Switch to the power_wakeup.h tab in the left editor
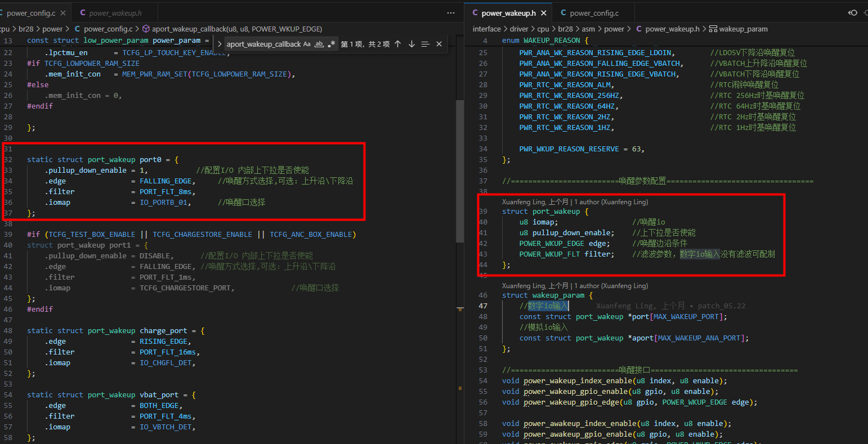Viewport: 868px width, 444px height. point(115,12)
